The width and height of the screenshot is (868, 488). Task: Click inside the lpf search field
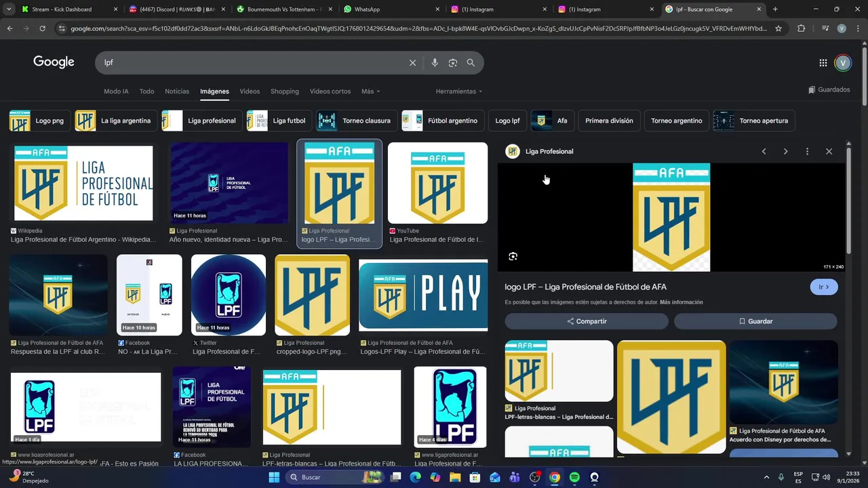click(x=251, y=62)
